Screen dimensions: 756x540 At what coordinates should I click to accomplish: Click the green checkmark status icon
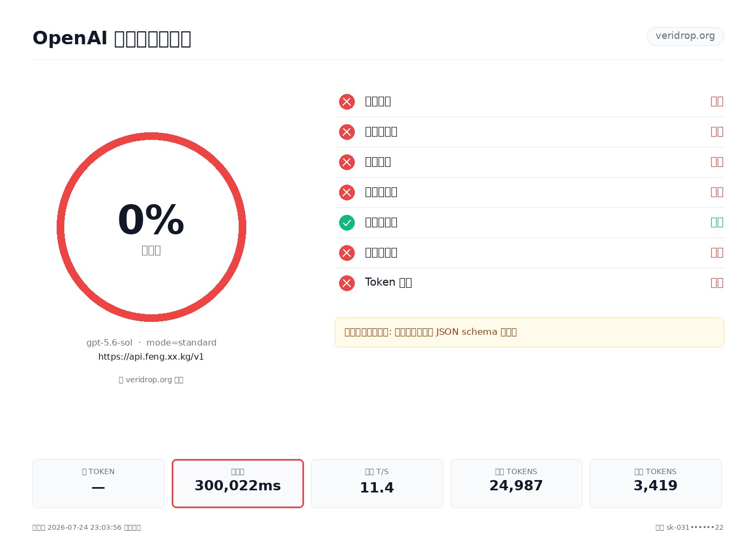[347, 222]
